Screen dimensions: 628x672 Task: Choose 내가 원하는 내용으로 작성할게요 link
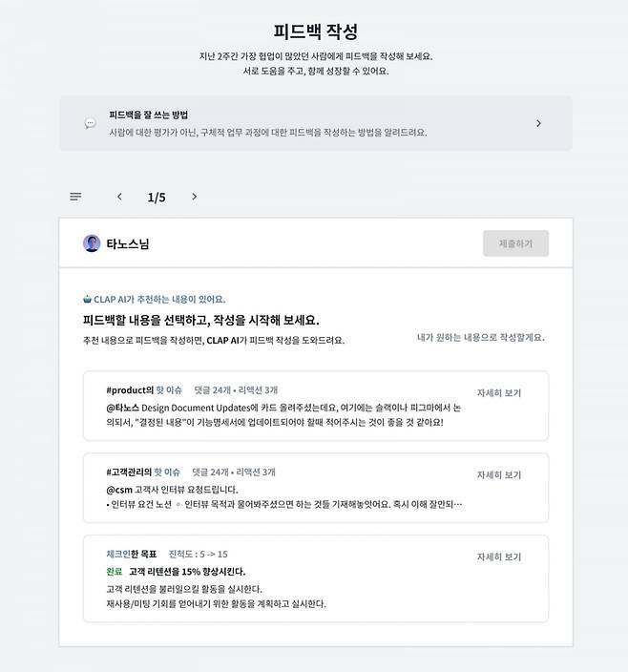point(481,337)
